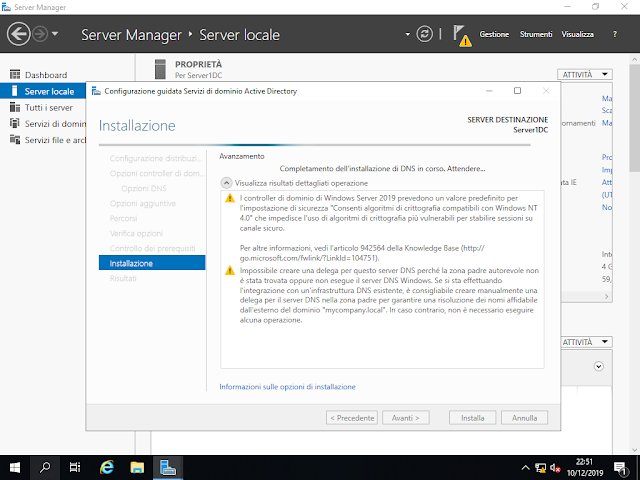Click the Server Manager title bar icon
640x480 pixels.
(x=6, y=7)
